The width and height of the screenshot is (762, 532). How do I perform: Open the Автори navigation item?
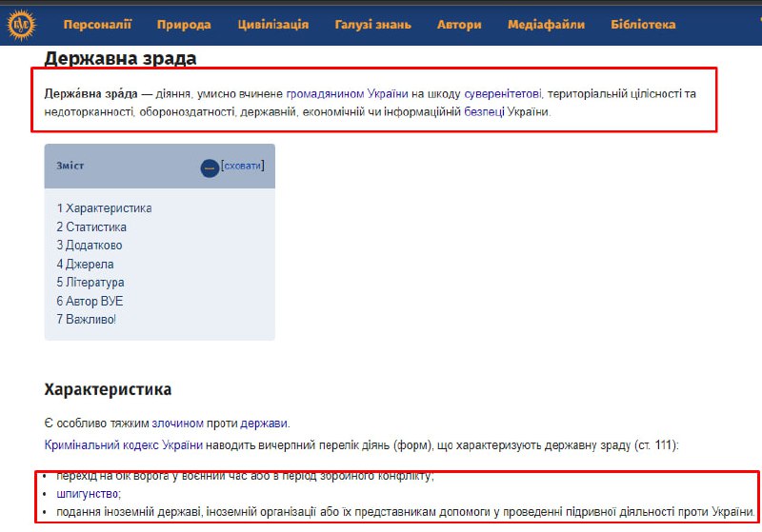pyautogui.click(x=459, y=25)
